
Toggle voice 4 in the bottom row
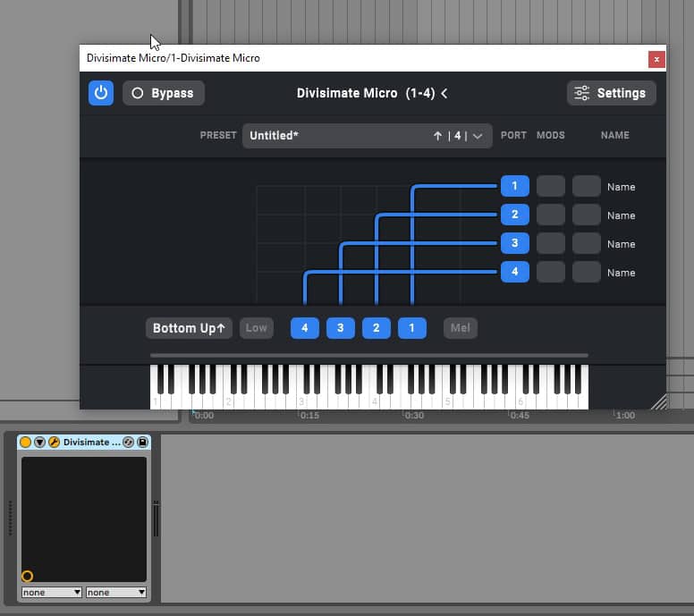[305, 328]
